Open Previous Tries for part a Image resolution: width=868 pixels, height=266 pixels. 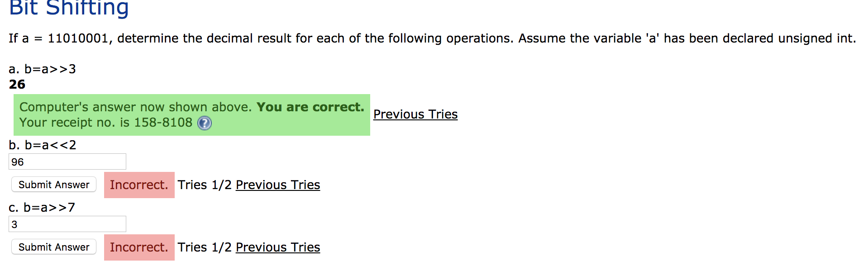(415, 114)
